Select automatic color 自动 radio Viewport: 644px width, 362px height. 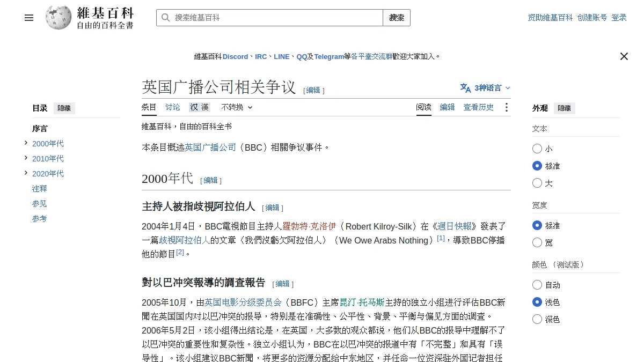[537, 285]
